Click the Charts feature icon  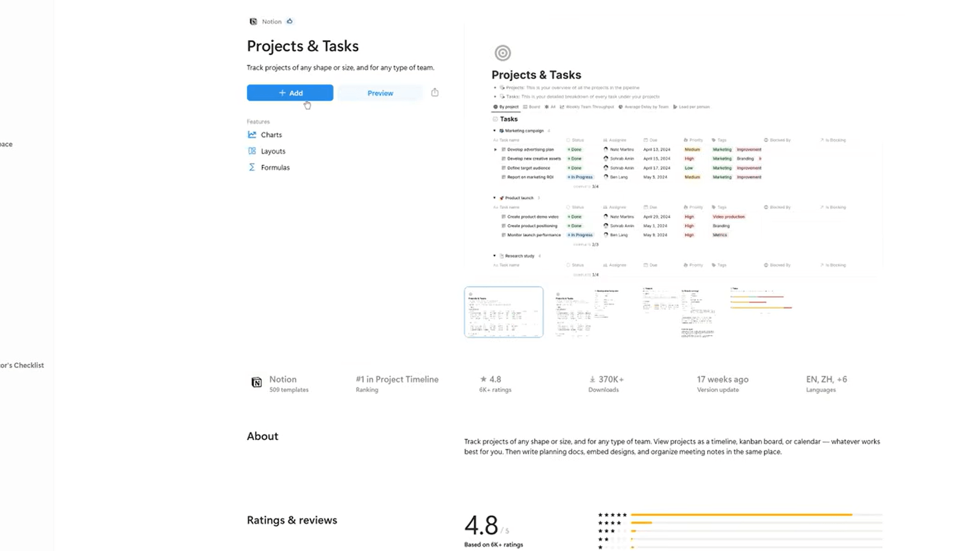point(252,135)
